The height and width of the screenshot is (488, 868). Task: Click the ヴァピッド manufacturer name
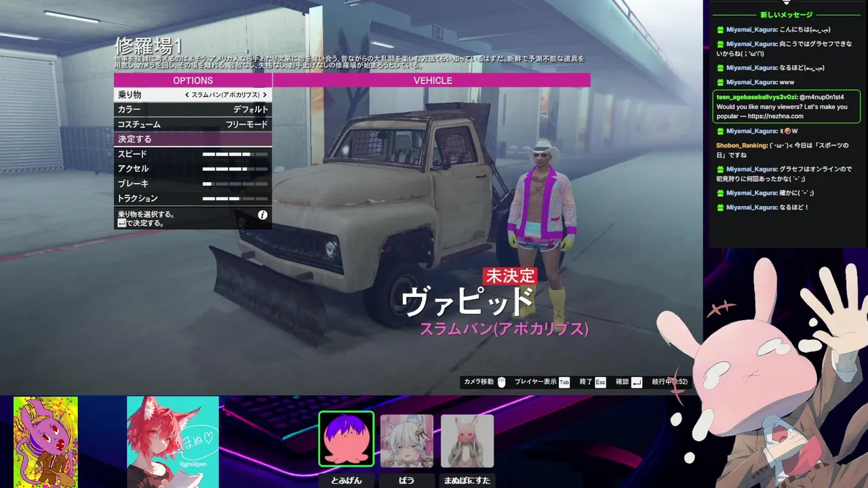click(x=468, y=302)
